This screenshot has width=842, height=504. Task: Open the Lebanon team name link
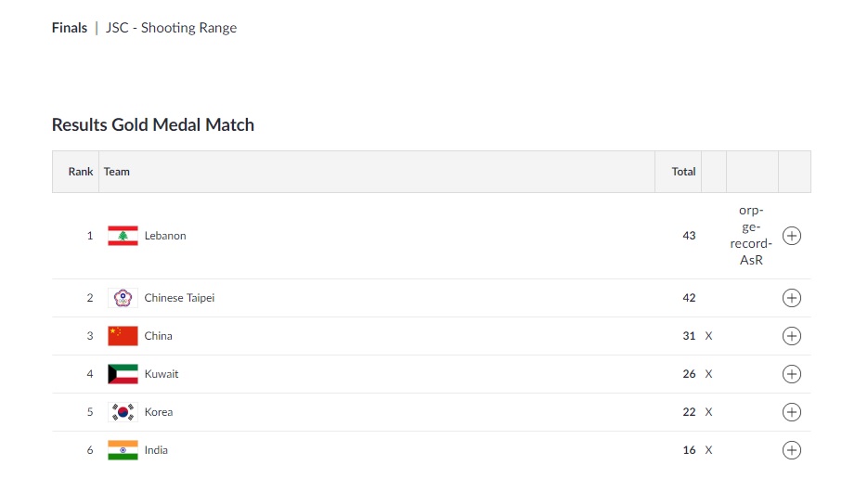click(x=165, y=236)
